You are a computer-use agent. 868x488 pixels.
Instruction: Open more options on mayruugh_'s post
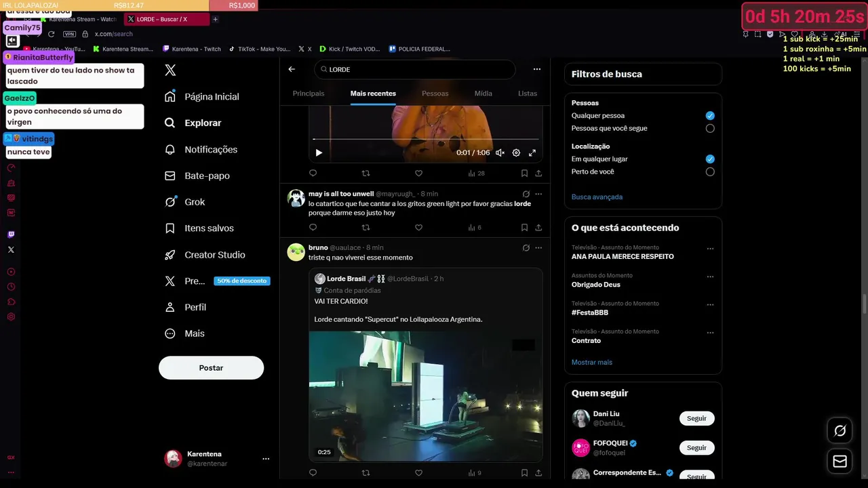point(538,194)
